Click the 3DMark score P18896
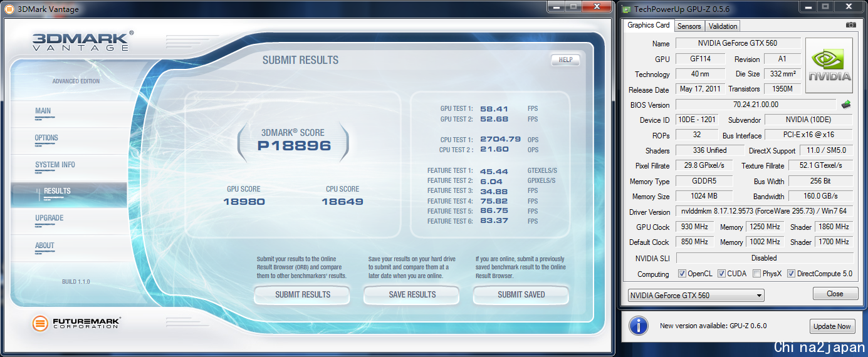Viewport: 868px width, 357px height. tap(294, 146)
